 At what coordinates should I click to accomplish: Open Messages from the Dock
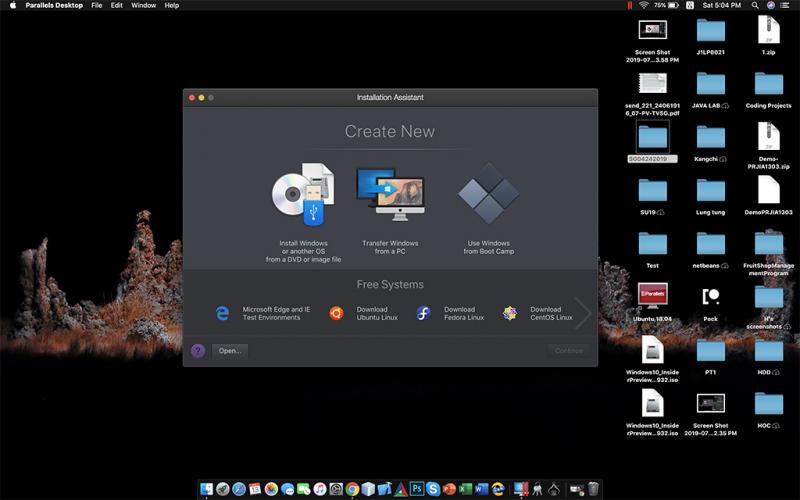click(287, 489)
